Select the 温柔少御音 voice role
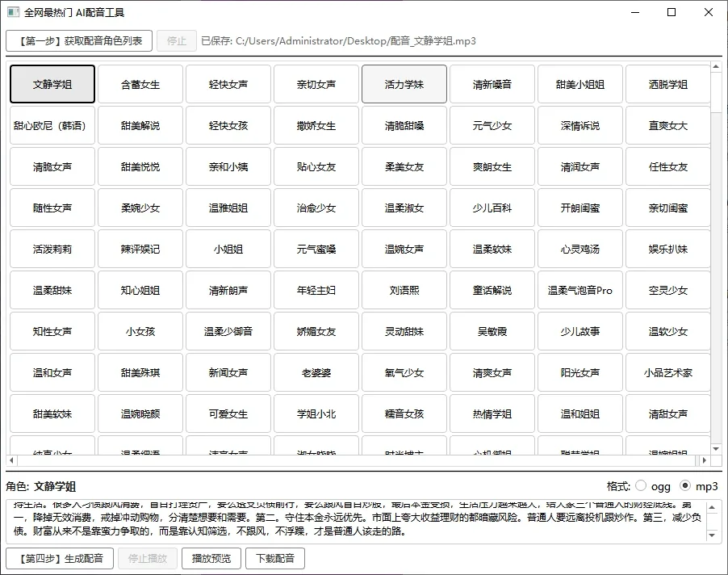 pos(228,331)
